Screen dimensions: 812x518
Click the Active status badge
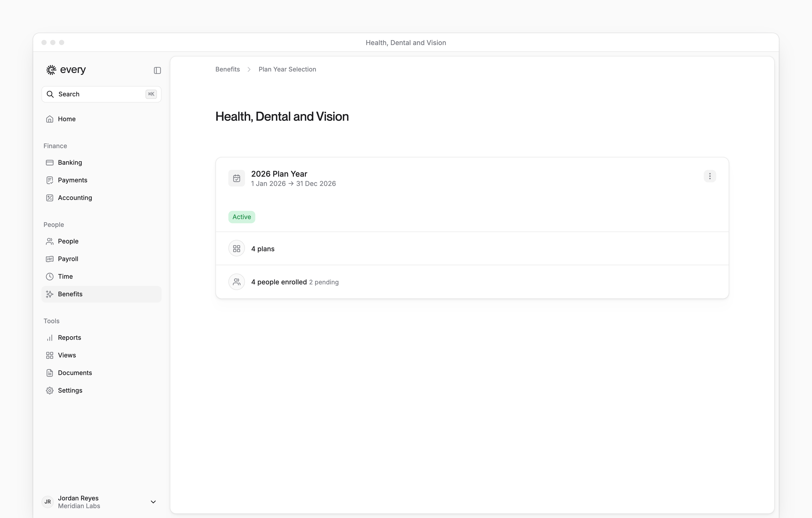(242, 217)
